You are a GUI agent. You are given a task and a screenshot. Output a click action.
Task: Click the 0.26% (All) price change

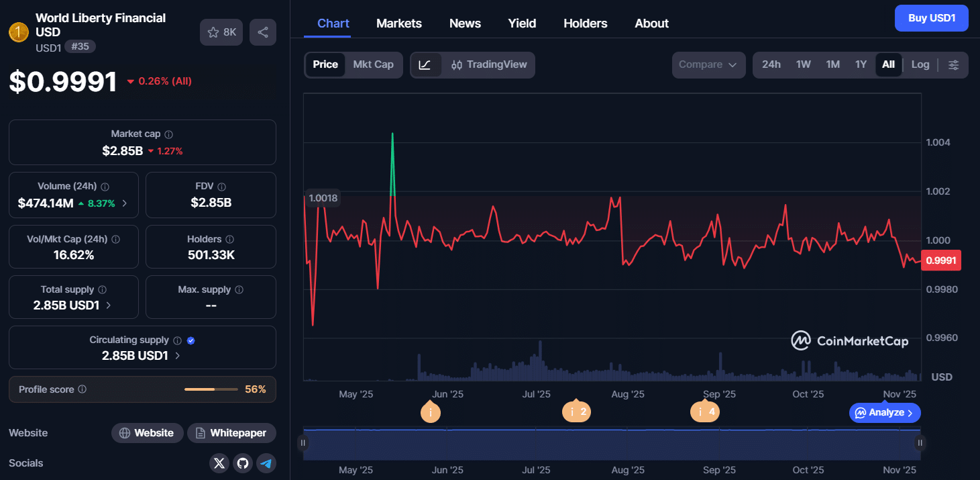(x=160, y=81)
